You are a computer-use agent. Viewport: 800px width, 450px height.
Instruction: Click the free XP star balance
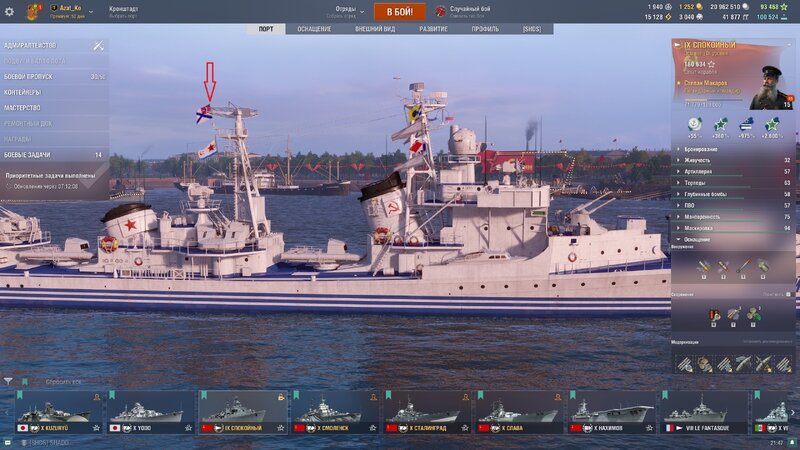pyautogui.click(x=774, y=7)
